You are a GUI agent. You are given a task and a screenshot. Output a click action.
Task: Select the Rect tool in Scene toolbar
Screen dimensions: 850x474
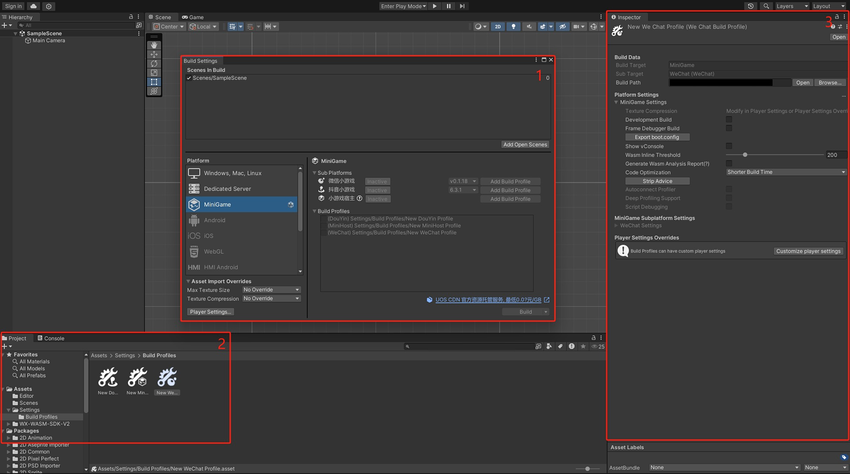click(x=154, y=82)
